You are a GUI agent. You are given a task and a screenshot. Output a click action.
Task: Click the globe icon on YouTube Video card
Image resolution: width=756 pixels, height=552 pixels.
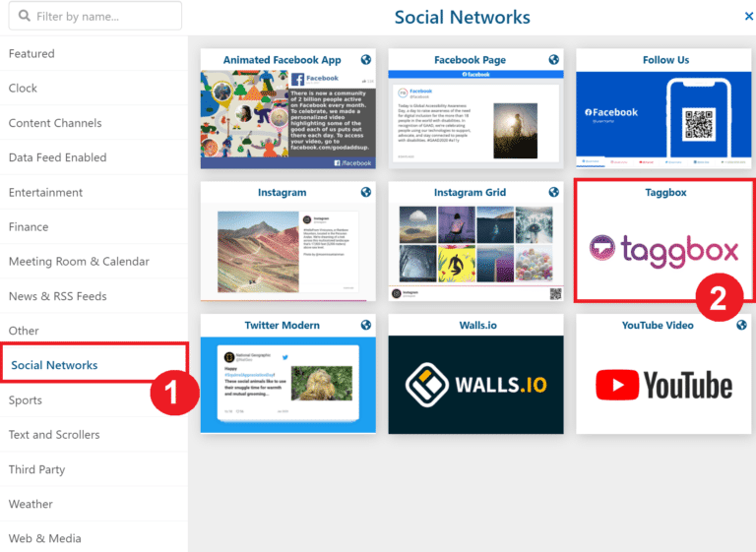(741, 325)
